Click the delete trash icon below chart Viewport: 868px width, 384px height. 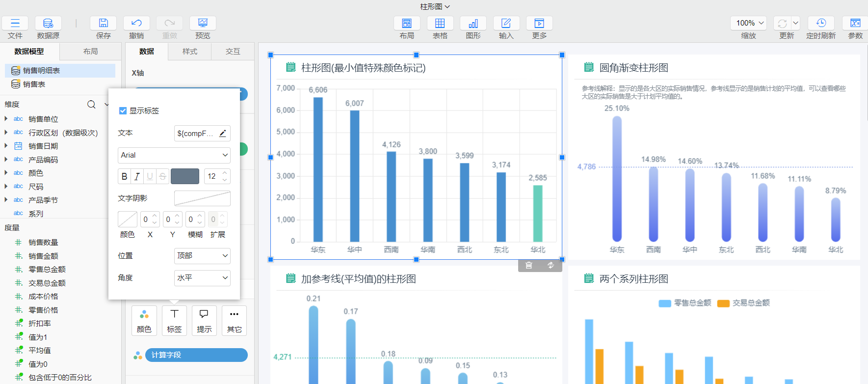(529, 265)
